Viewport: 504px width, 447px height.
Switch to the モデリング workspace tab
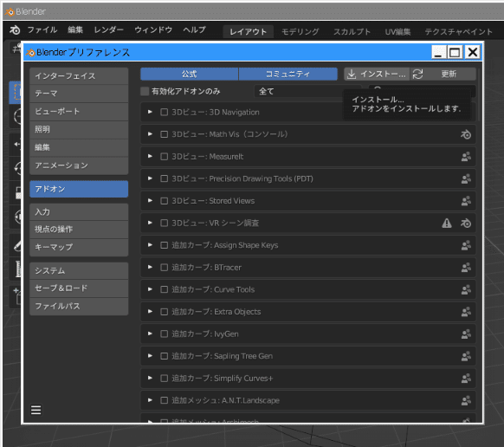[300, 31]
